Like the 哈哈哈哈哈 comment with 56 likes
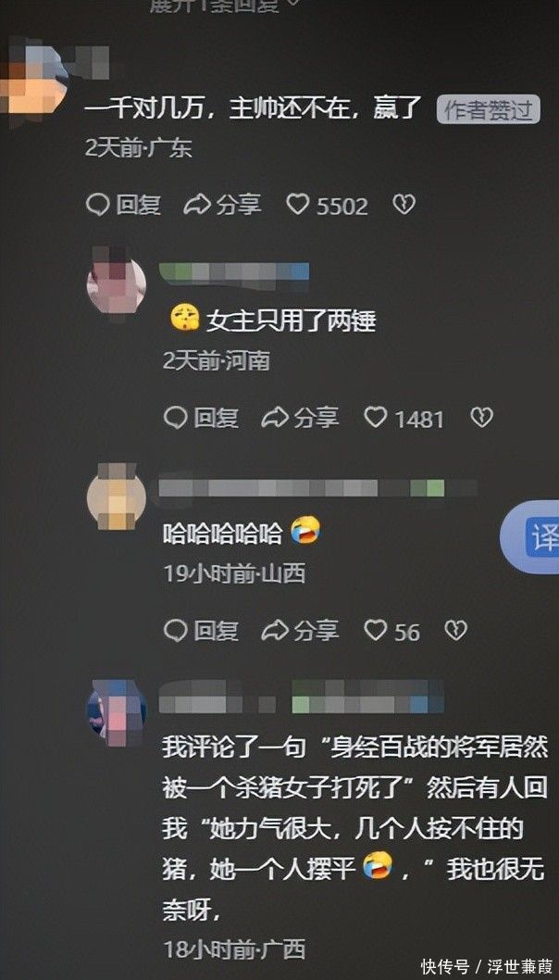This screenshot has width=559, height=980. coord(391,631)
